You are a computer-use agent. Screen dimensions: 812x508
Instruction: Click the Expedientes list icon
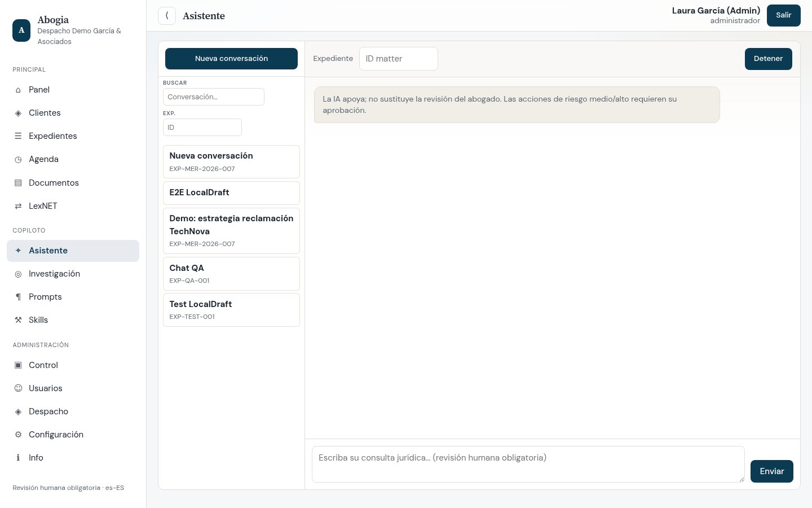coord(18,137)
